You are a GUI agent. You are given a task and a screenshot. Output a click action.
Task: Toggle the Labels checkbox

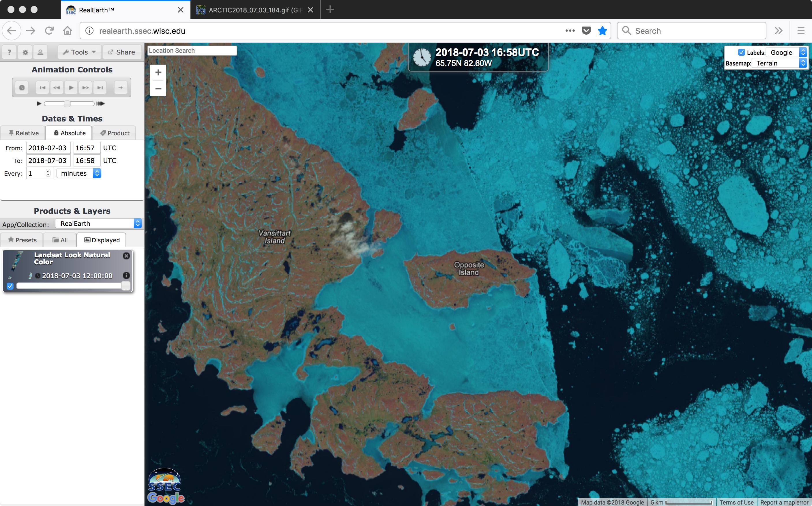pos(741,52)
